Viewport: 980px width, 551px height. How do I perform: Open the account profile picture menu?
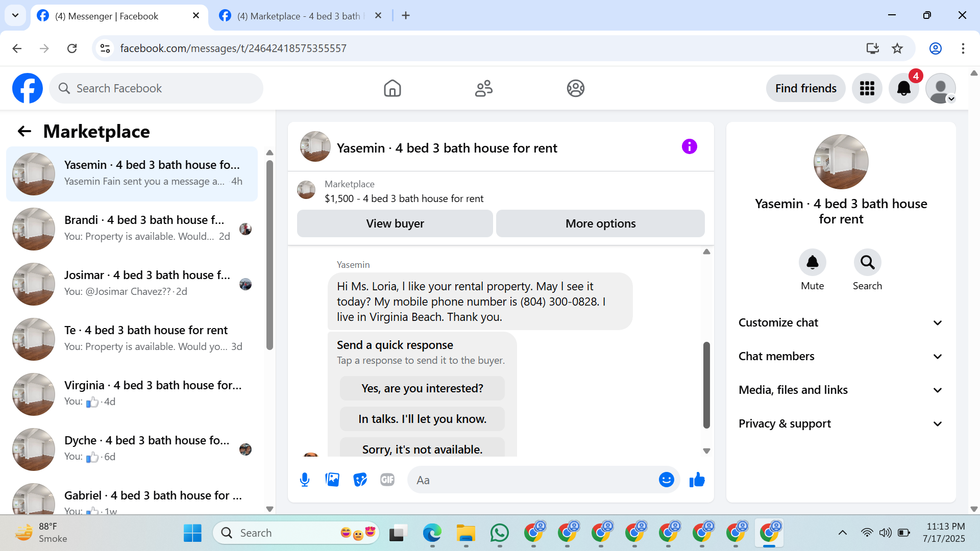940,88
